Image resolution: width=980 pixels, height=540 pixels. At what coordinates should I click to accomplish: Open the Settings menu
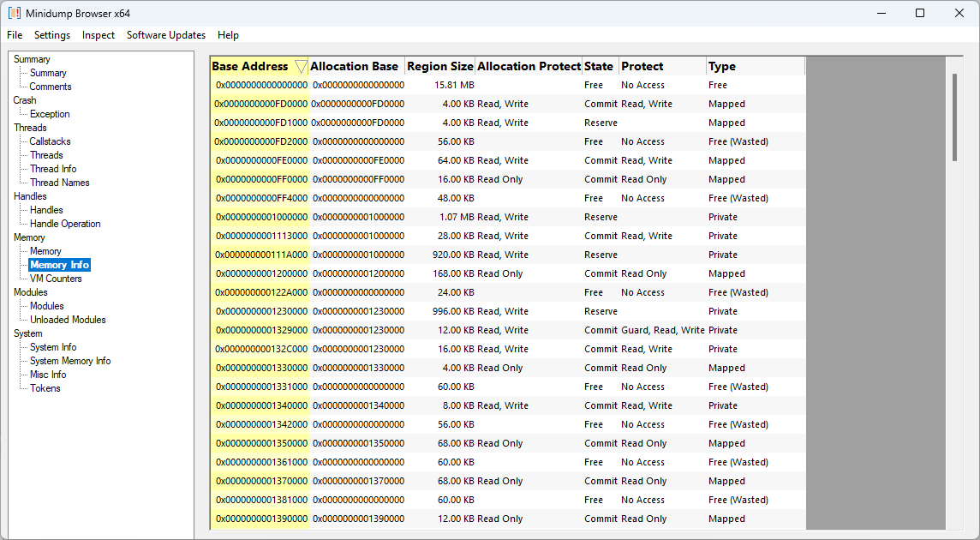point(52,35)
